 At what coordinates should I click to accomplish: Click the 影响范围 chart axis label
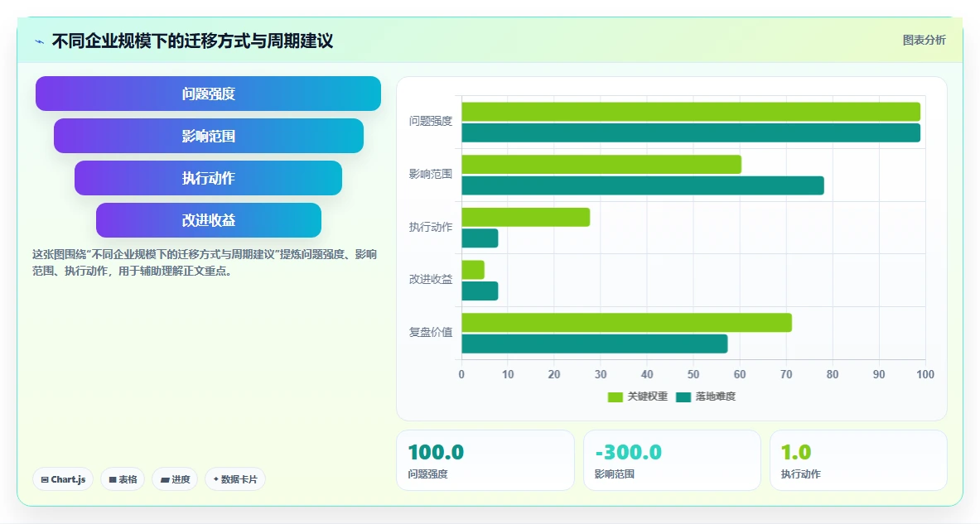click(x=431, y=174)
